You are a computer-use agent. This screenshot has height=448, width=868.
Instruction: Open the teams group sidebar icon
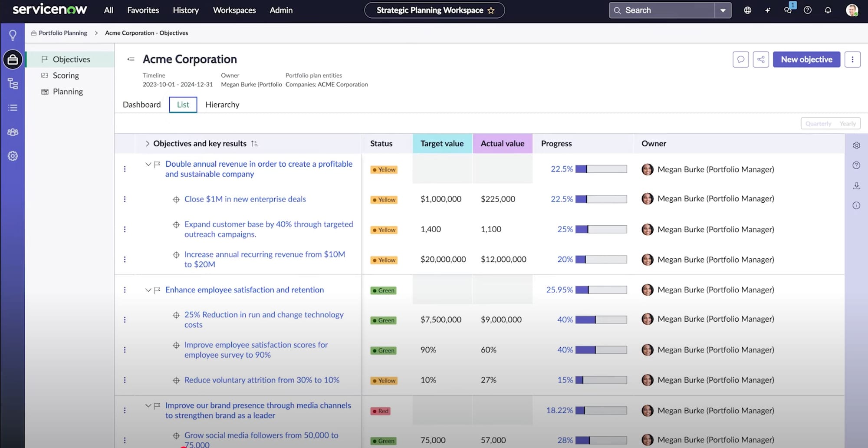click(x=13, y=132)
